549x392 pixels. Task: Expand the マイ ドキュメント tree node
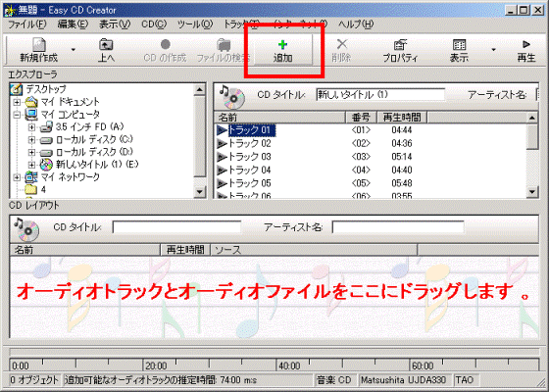[x=17, y=102]
